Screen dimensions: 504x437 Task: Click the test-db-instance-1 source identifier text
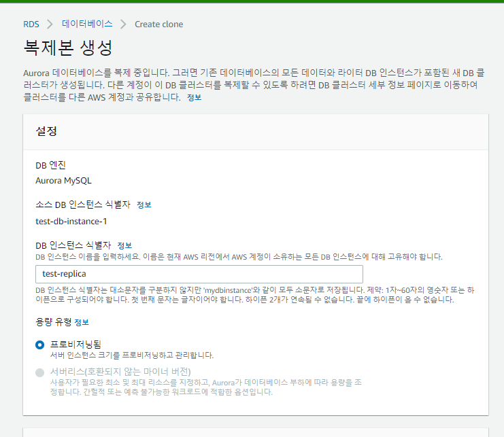(x=71, y=222)
